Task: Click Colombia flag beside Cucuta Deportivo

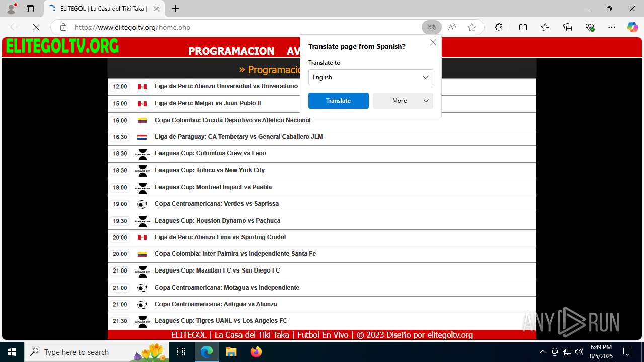Action: 142,120
